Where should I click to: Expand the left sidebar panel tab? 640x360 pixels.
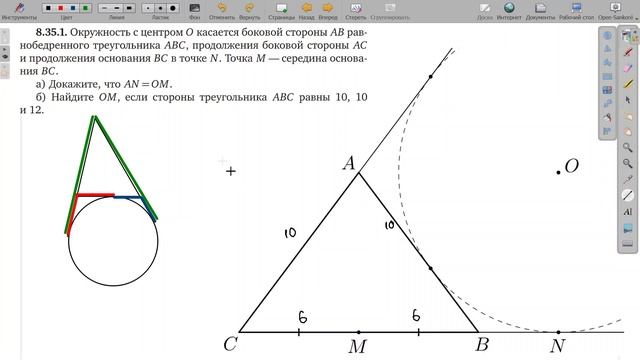point(4,54)
